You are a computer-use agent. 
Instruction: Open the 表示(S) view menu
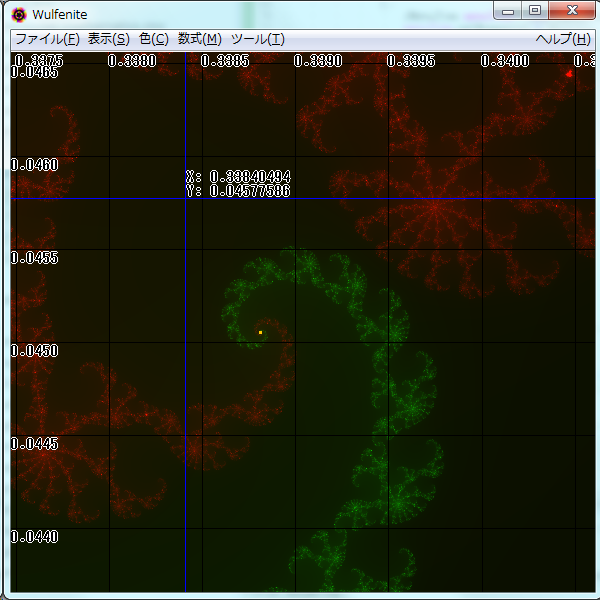pyautogui.click(x=109, y=39)
